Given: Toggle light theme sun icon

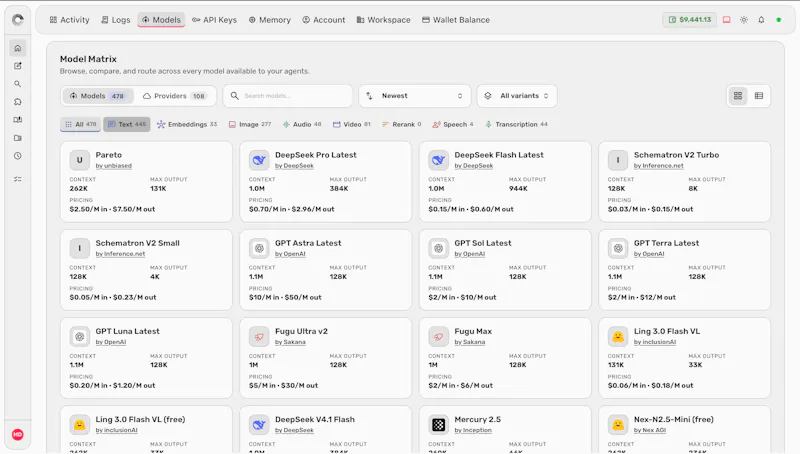Looking at the screenshot, I should point(744,20).
